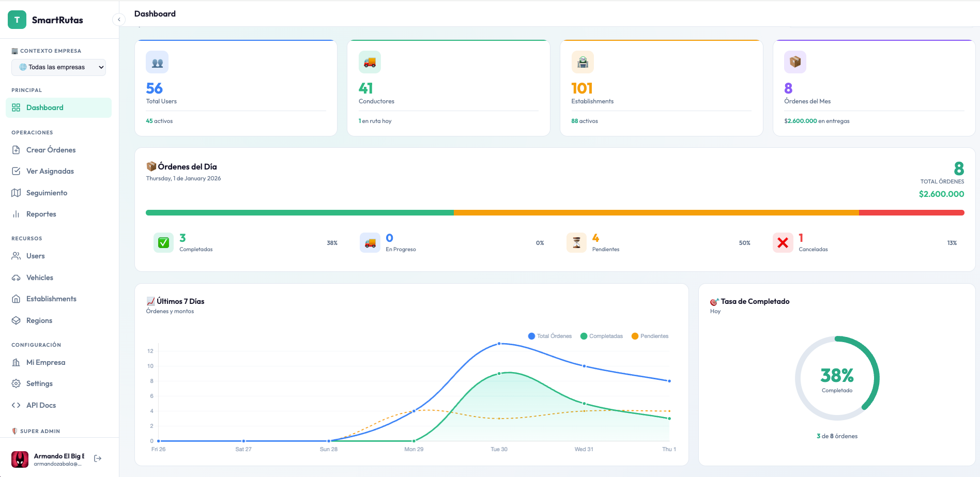Open the Todas las empresas dropdown
This screenshot has height=477, width=980.
coord(58,67)
